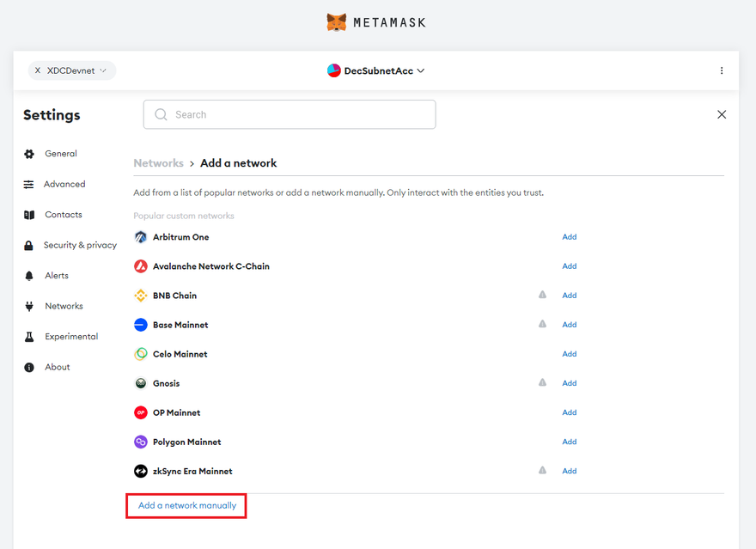The width and height of the screenshot is (756, 549).
Task: Open the General settings tab
Action: [x=60, y=154]
